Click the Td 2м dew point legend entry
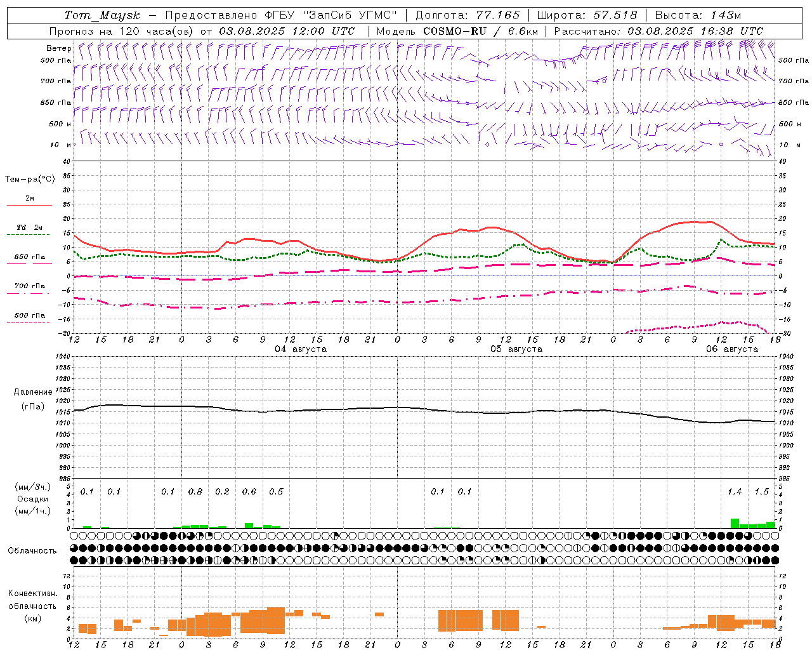Screen dimensions: 812x650 [x=29, y=227]
